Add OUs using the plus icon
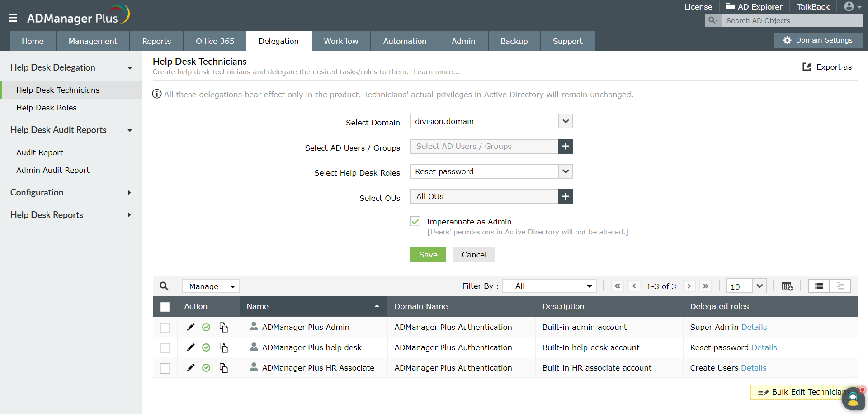 [566, 197]
